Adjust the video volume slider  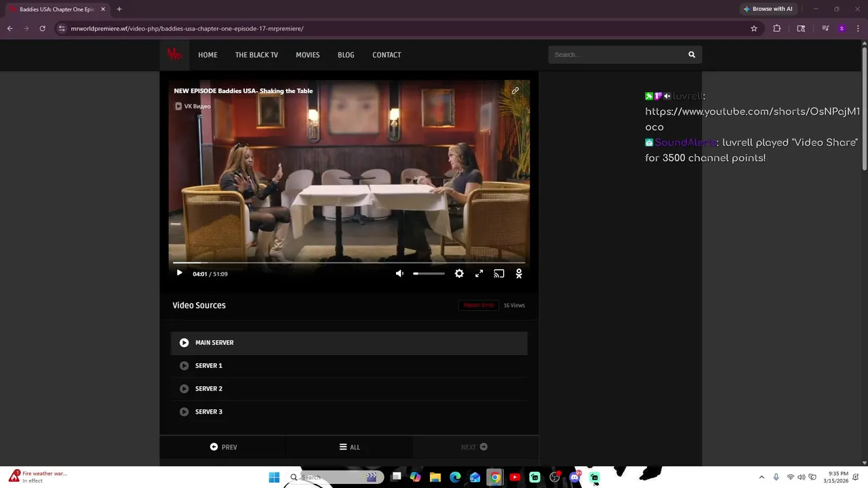(429, 274)
